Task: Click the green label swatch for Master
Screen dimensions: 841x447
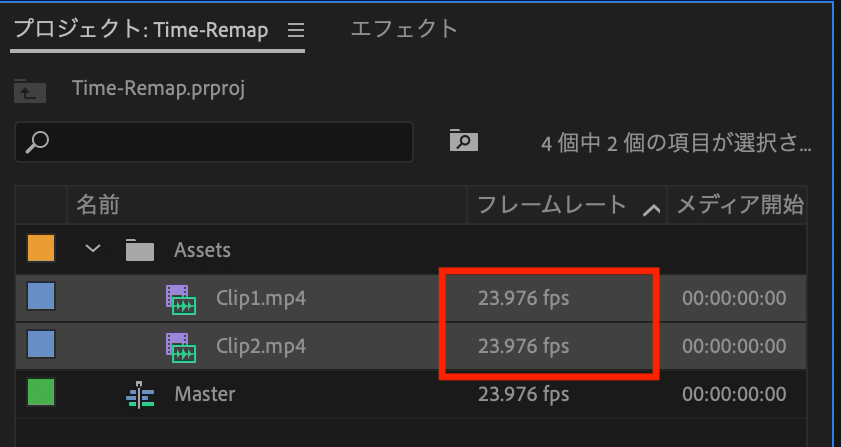Action: tap(40, 393)
